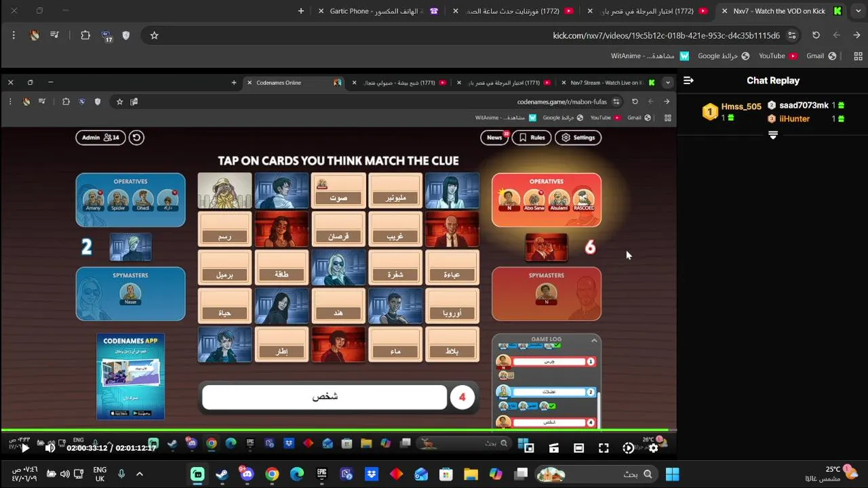Open site info icon in address bar
Screen dimensions: 868x488
pos(791,35)
